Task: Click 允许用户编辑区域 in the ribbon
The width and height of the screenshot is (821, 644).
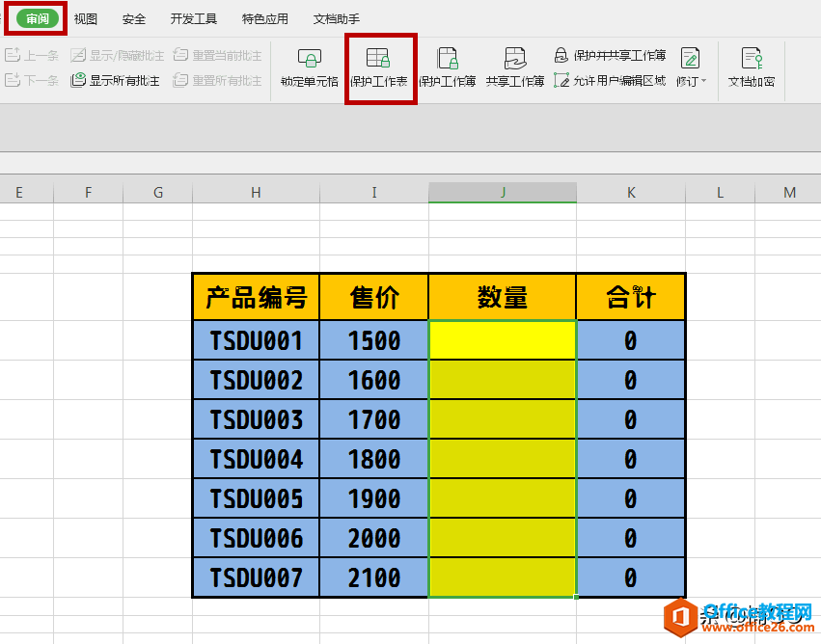Action: click(x=610, y=81)
